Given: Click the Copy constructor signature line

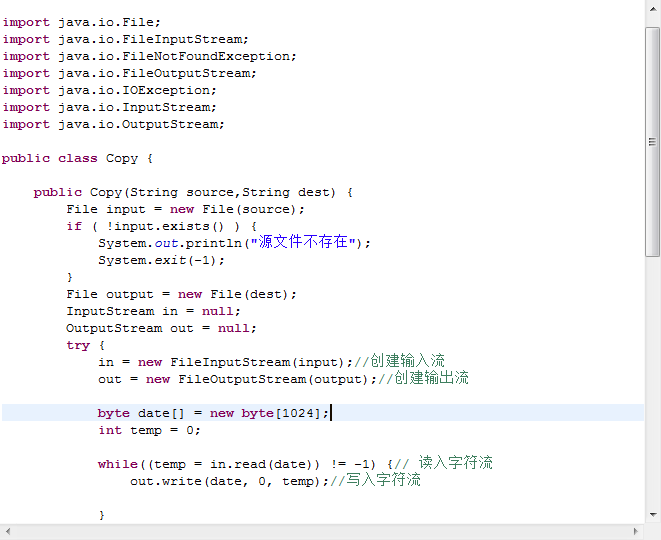Looking at the screenshot, I should pos(193,192).
